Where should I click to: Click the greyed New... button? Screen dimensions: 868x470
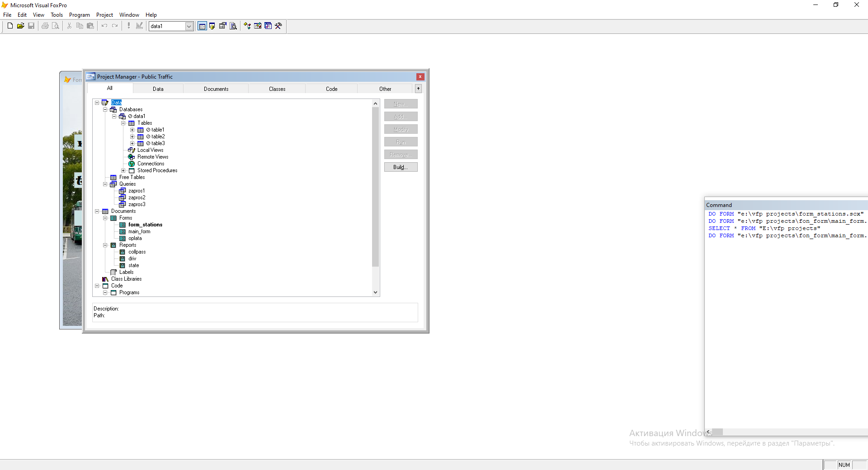click(x=401, y=104)
